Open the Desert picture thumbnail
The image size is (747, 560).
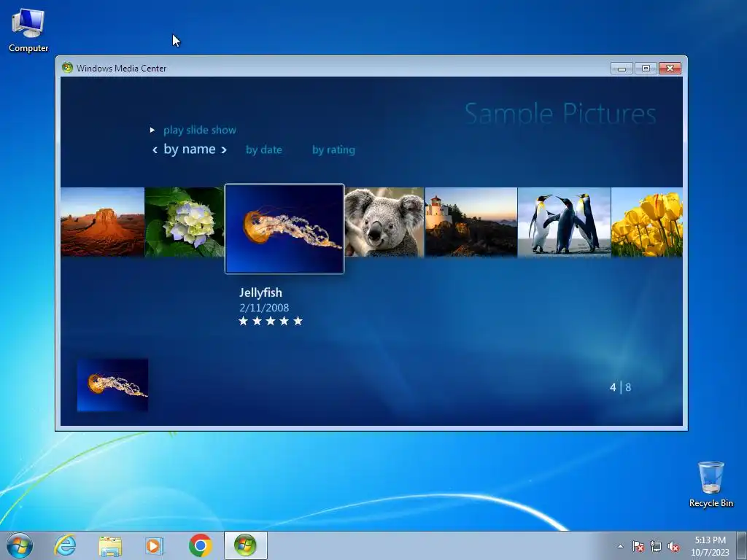tap(102, 222)
